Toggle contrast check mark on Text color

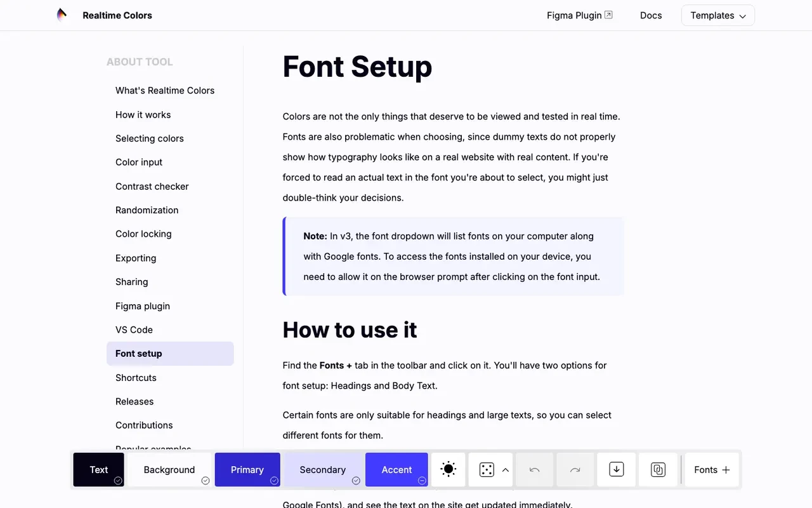(x=118, y=481)
